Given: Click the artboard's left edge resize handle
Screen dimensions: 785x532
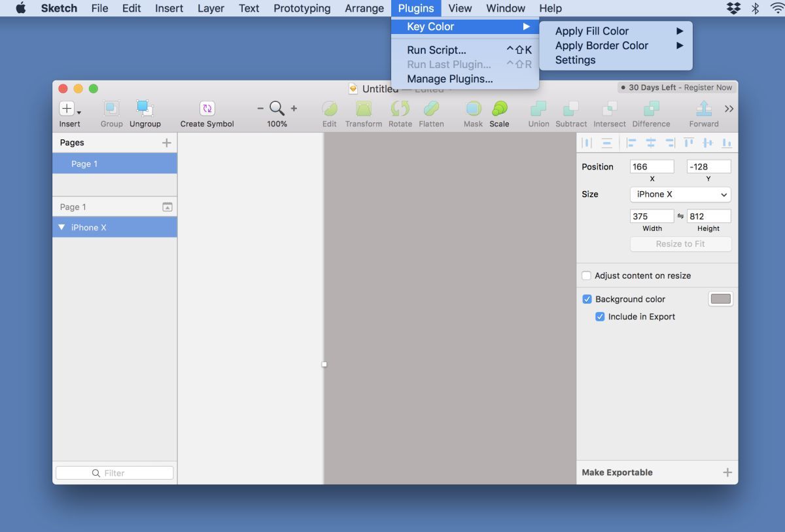Looking at the screenshot, I should 324,364.
